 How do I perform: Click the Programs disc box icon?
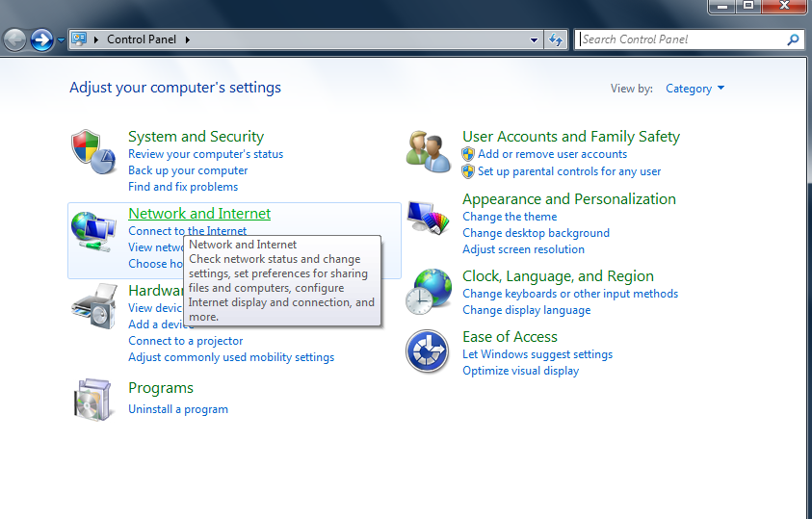(x=92, y=400)
